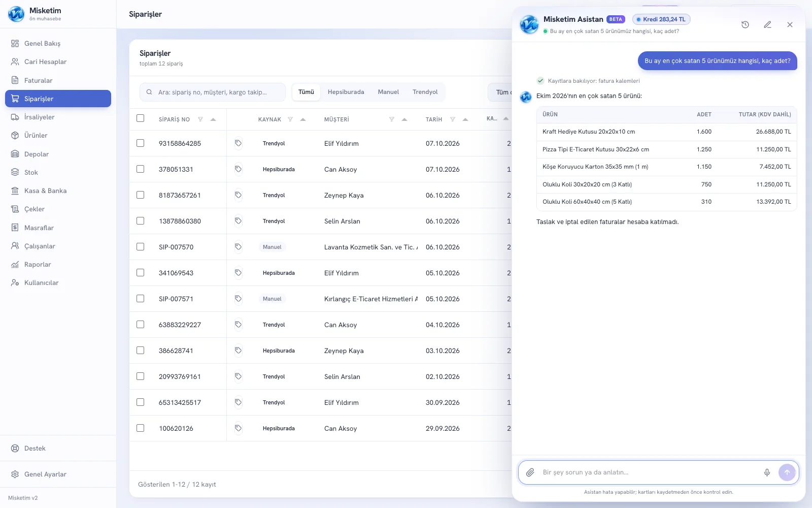Click the Kredi 283,24 TL badge
The height and width of the screenshot is (508, 812).
coord(661,19)
